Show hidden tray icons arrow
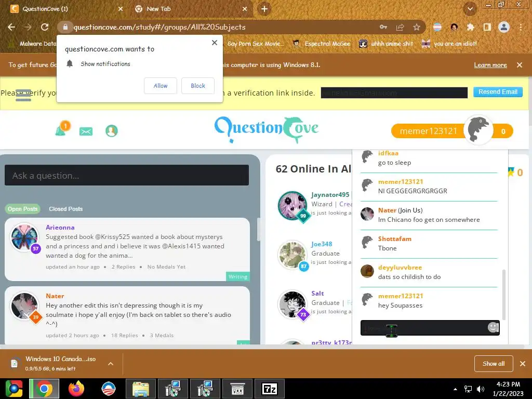Image resolution: width=532 pixels, height=399 pixels. coord(455,389)
